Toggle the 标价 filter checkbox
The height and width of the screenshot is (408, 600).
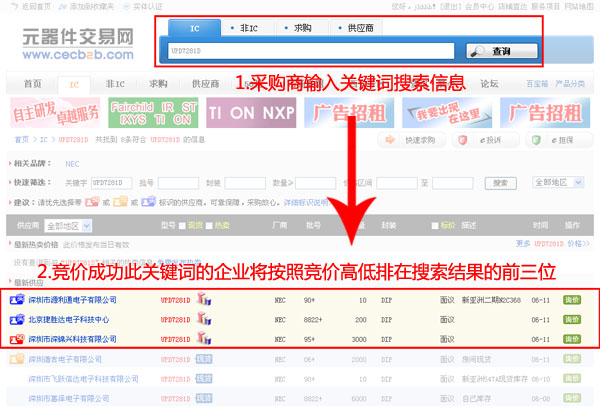point(433,226)
